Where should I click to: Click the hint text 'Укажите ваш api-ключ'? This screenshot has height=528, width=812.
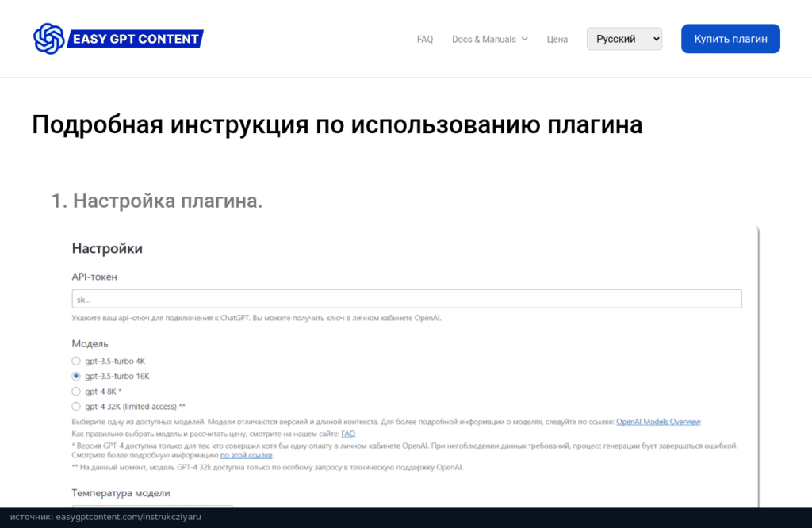256,318
